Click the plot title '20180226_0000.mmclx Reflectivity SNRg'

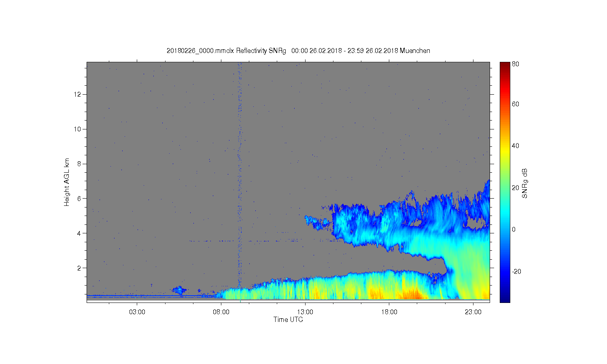226,51
